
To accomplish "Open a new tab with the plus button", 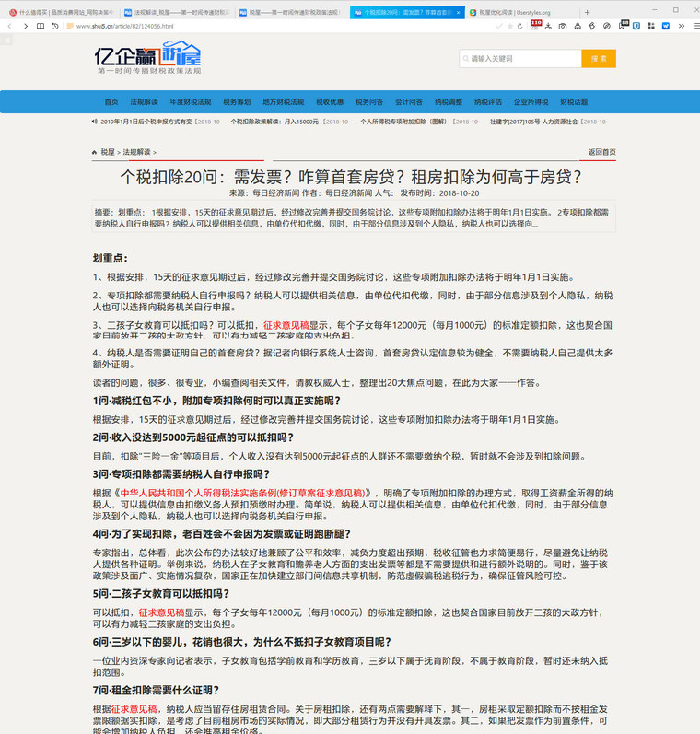I will (587, 13).
